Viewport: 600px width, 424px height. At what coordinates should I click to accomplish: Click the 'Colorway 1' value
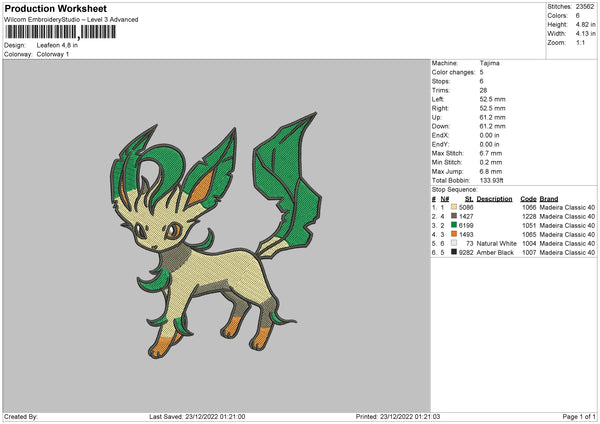coord(53,54)
